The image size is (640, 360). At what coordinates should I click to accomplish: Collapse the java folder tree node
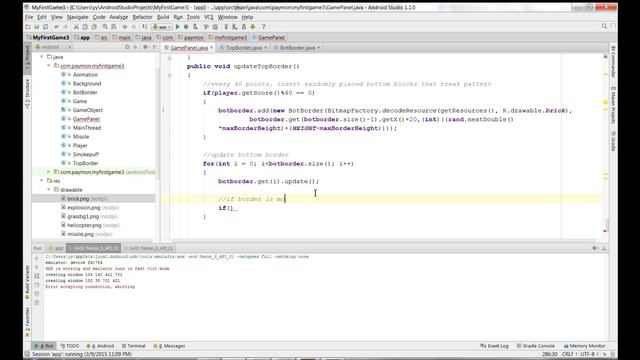pyautogui.click(x=42, y=57)
